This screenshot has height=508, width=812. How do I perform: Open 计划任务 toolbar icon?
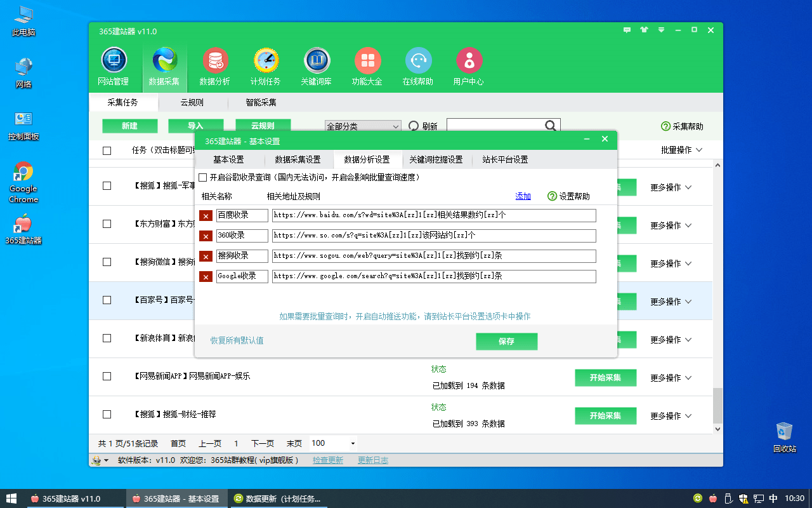click(x=266, y=67)
